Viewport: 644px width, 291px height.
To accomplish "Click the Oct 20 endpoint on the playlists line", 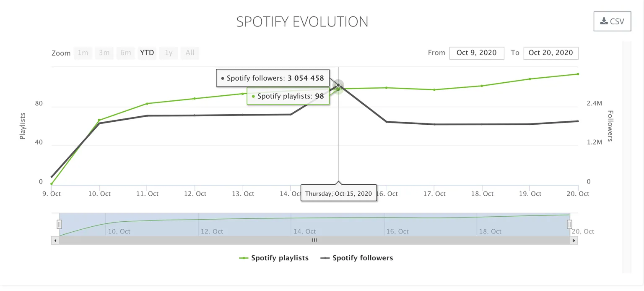I will pyautogui.click(x=578, y=73).
